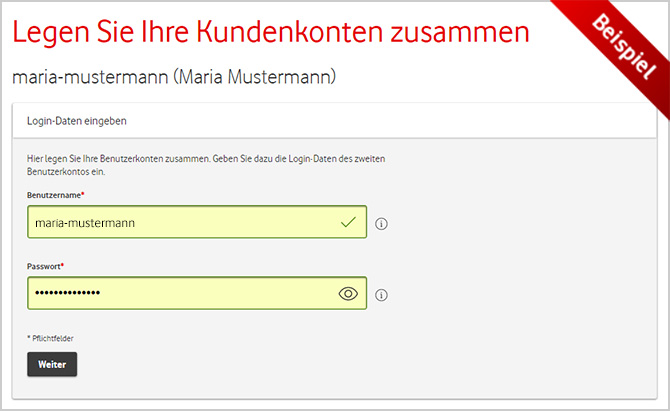Click the "* Pflichtfelder" required fields note
Viewport: 670px width, 411px height.
51,338
